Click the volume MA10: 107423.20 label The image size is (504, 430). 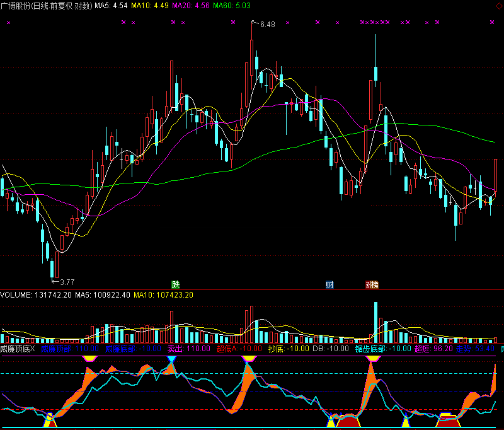164,295
